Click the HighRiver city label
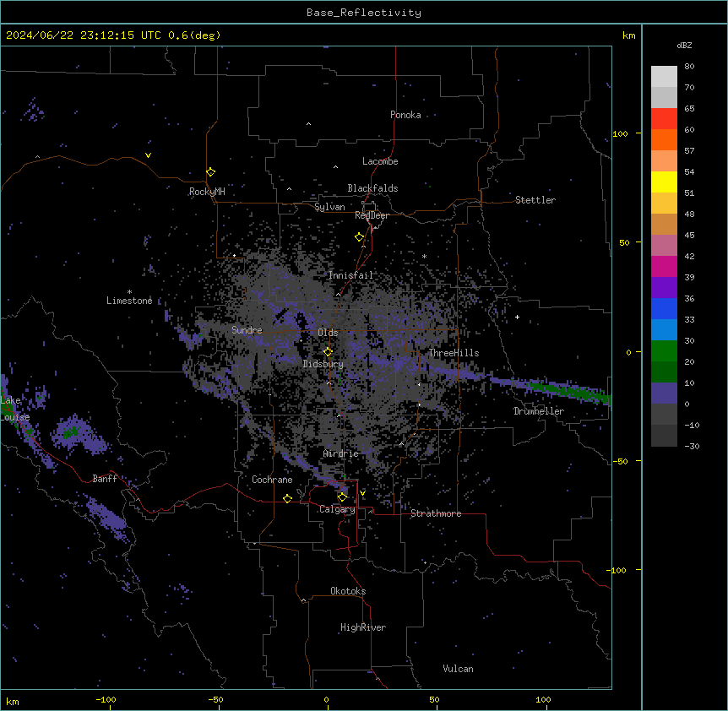The width and height of the screenshot is (728, 711). coord(363,627)
